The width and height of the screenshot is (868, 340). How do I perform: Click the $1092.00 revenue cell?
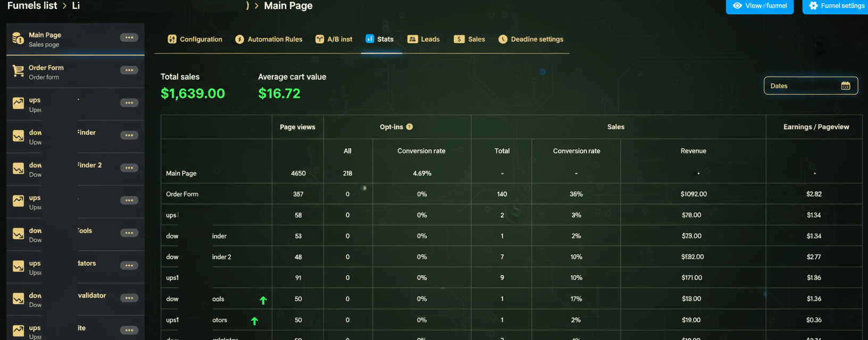pyautogui.click(x=694, y=194)
